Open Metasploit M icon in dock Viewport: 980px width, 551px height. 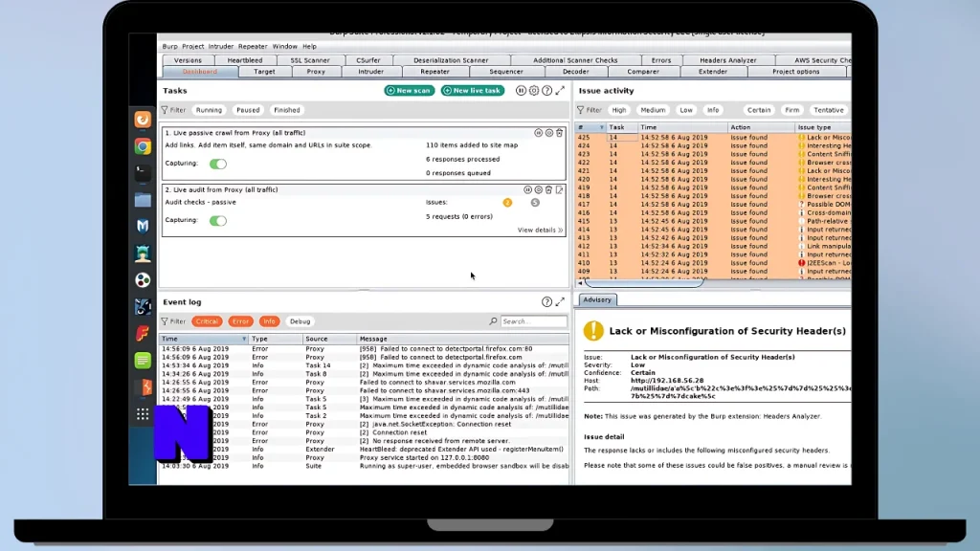(143, 226)
